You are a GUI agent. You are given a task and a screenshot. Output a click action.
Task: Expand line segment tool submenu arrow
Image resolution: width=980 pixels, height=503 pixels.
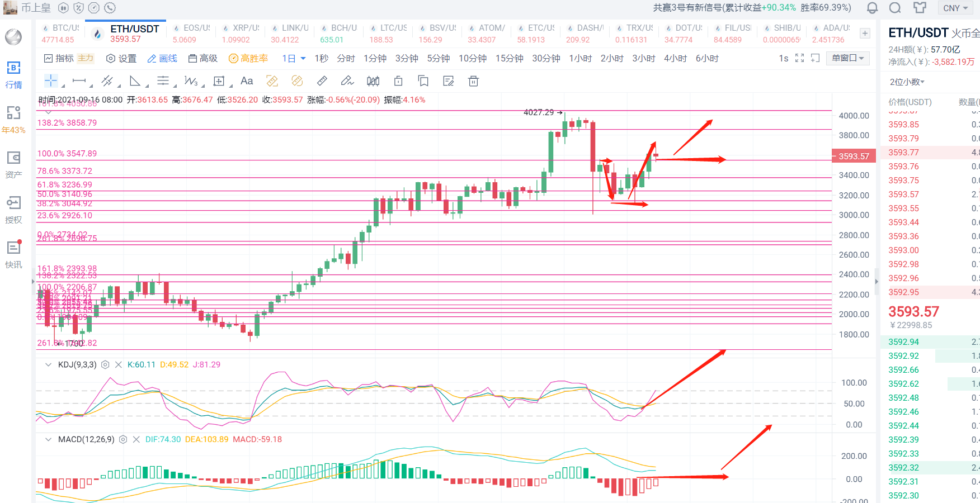tap(91, 86)
